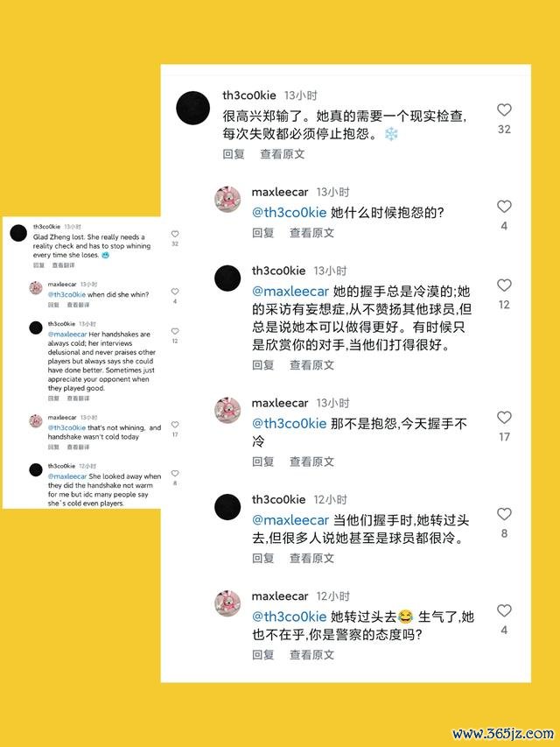560x747 pixels.
Task: Open th3co0kie's black avatar on top comment
Action: coord(192,108)
